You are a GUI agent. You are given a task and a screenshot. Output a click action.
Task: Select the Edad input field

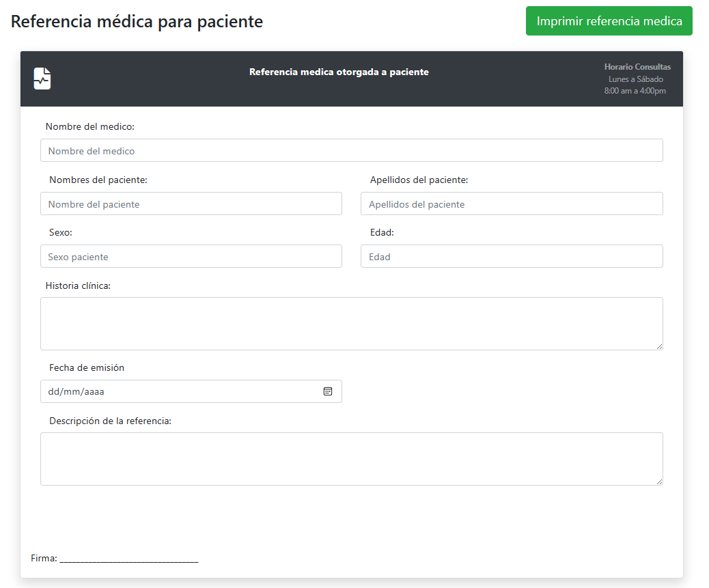512,256
